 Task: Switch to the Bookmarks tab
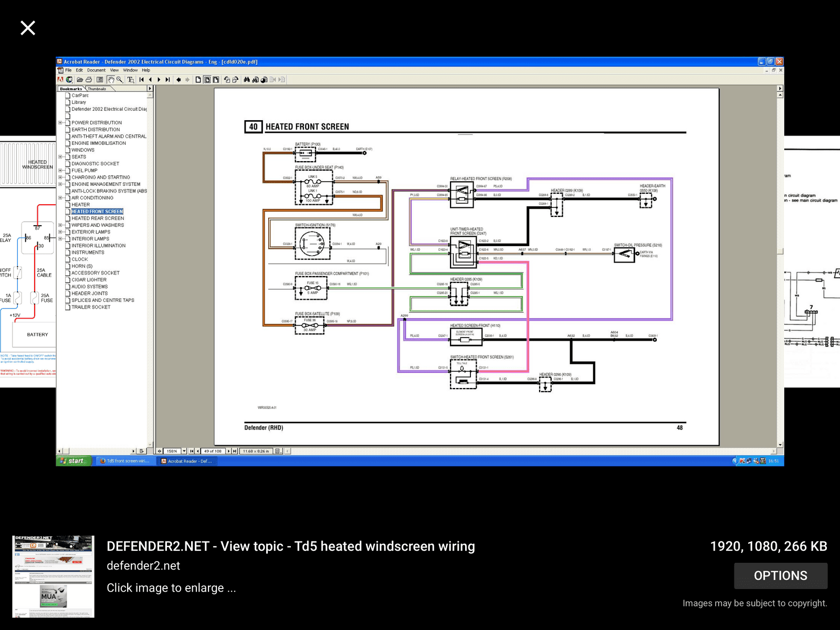[71, 89]
